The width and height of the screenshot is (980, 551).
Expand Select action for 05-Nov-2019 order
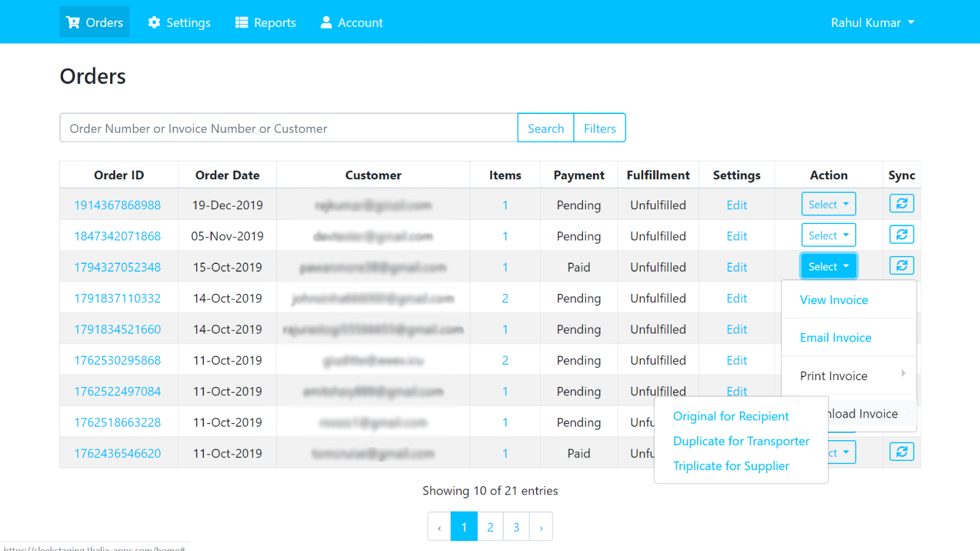pos(828,236)
